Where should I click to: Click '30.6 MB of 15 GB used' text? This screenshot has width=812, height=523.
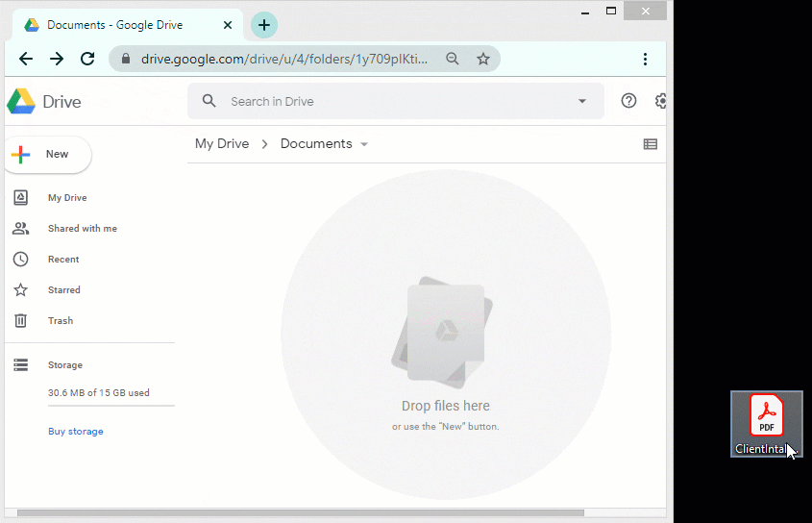98,393
